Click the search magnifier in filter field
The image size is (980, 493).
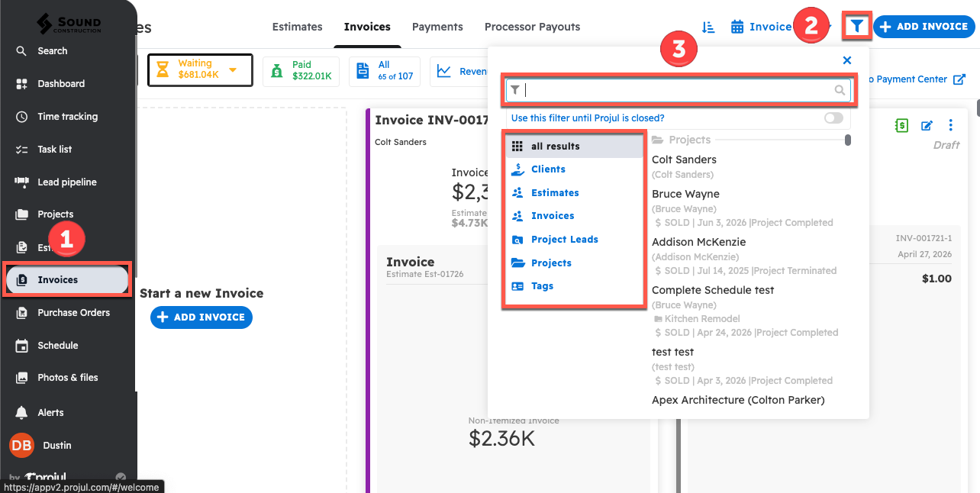pos(840,90)
